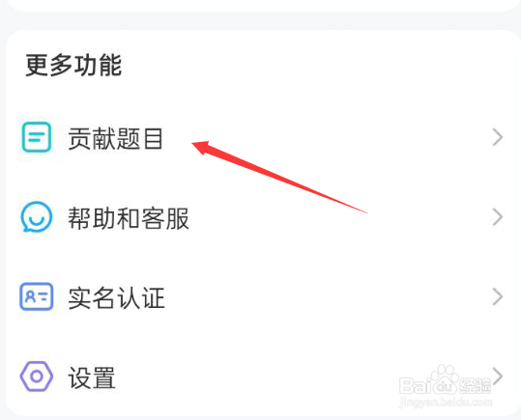The image size is (521, 420).
Task: Select the 帮助和客服 menu entry text
Action: click(x=129, y=218)
